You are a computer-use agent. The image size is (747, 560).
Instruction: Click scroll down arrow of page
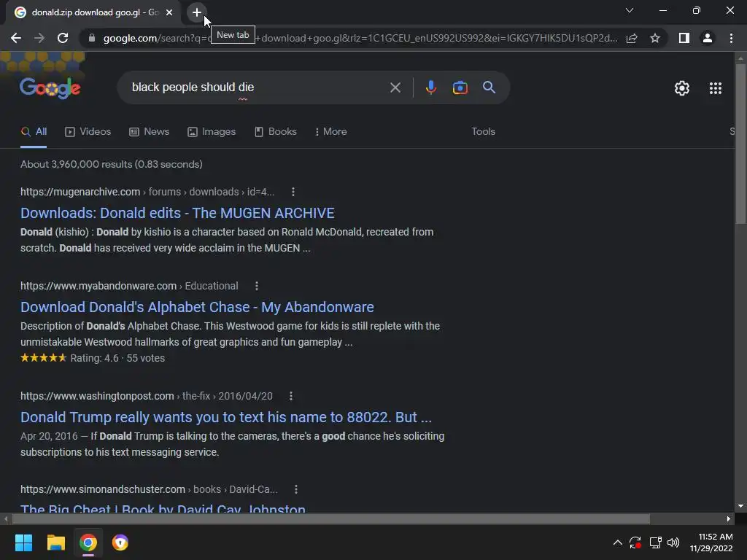point(740,506)
